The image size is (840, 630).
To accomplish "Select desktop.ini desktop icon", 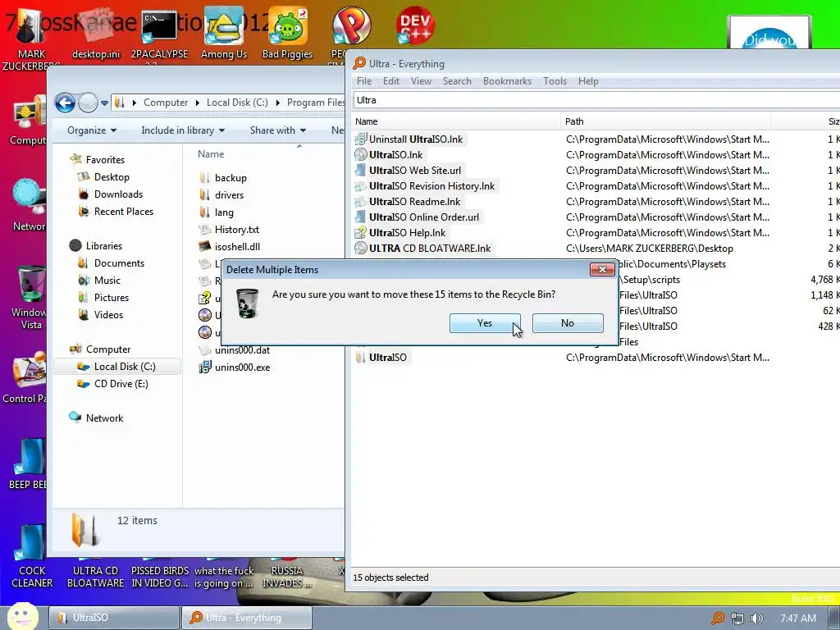I will [x=96, y=33].
